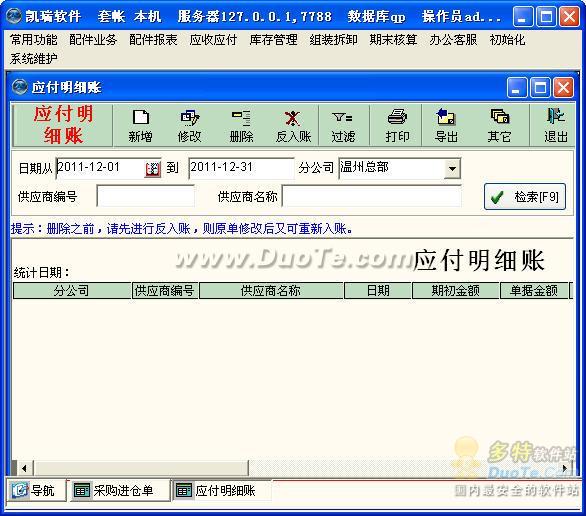Click the 退出 (Exit) toolbar icon
This screenshot has width=586, height=516.
tap(555, 126)
